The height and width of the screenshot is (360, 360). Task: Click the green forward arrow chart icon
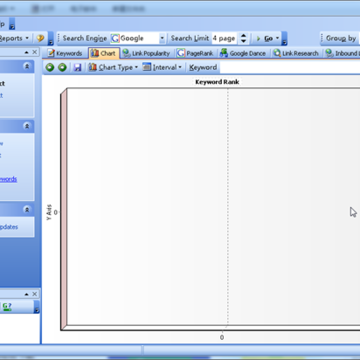[62, 68]
